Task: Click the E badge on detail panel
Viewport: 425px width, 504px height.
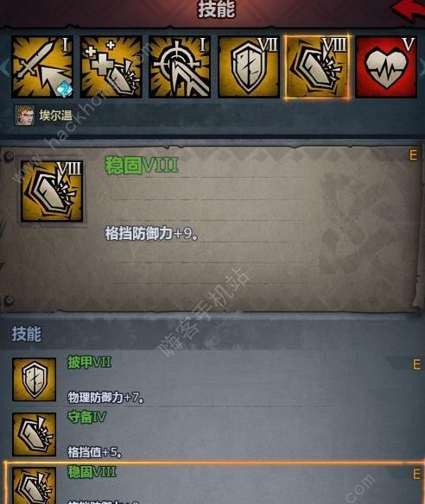Action: (x=413, y=155)
